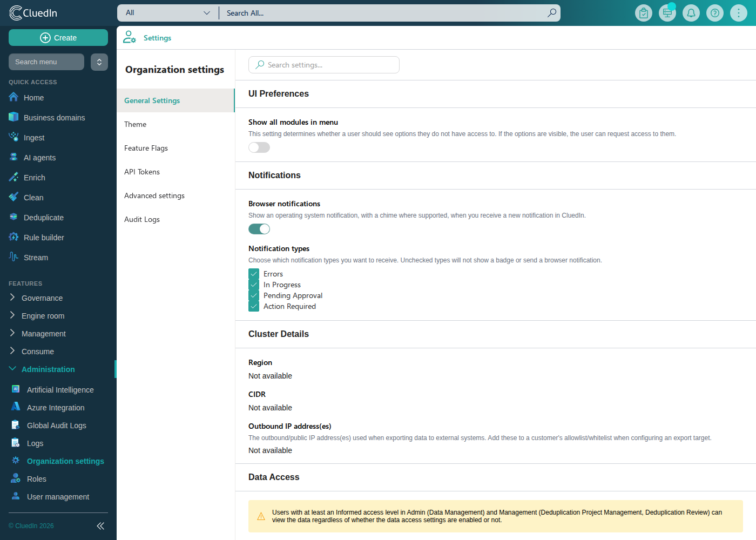Image resolution: width=756 pixels, height=540 pixels.
Task: Uncheck the Pending Approval notification type
Action: [x=254, y=295]
